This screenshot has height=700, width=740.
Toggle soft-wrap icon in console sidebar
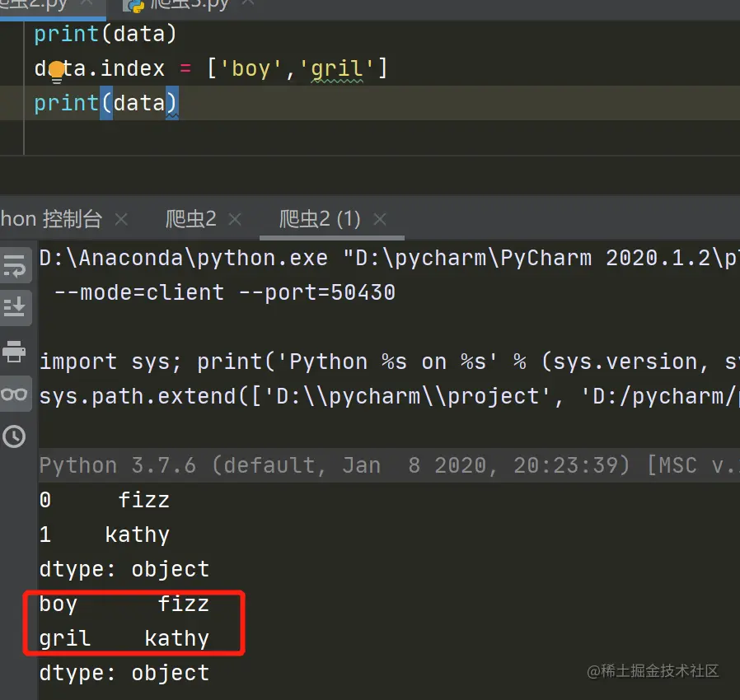point(14,265)
